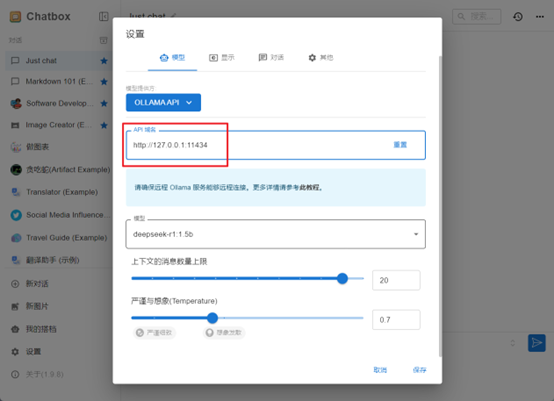Viewport: 554px width, 401px height.
Task: Click the Chatbox logo icon
Action: (15, 17)
